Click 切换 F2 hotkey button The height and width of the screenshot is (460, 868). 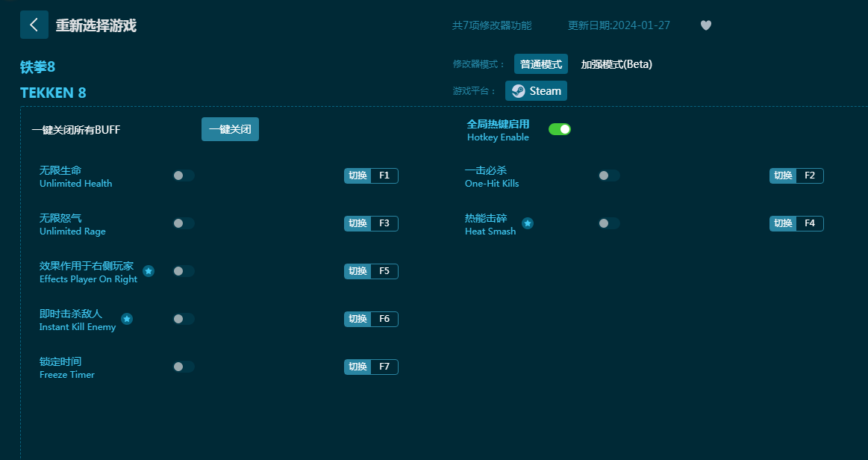(x=796, y=175)
